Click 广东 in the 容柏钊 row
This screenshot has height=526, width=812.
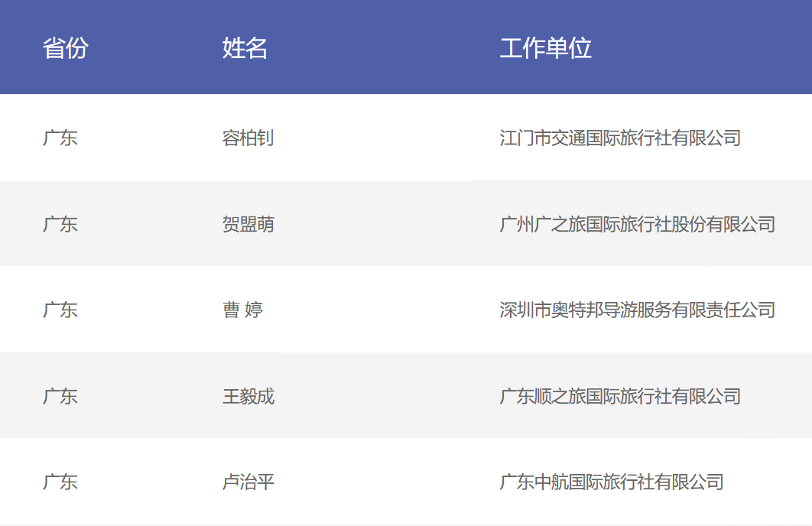pos(60,138)
